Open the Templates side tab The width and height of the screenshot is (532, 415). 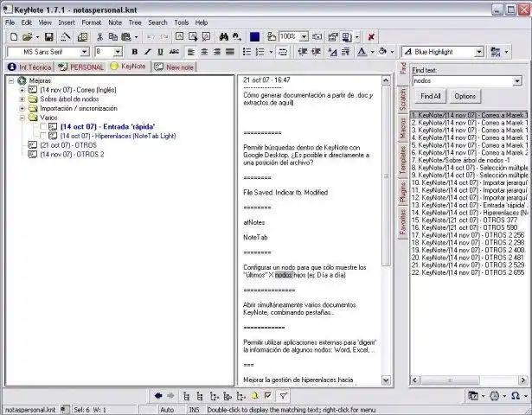point(403,159)
